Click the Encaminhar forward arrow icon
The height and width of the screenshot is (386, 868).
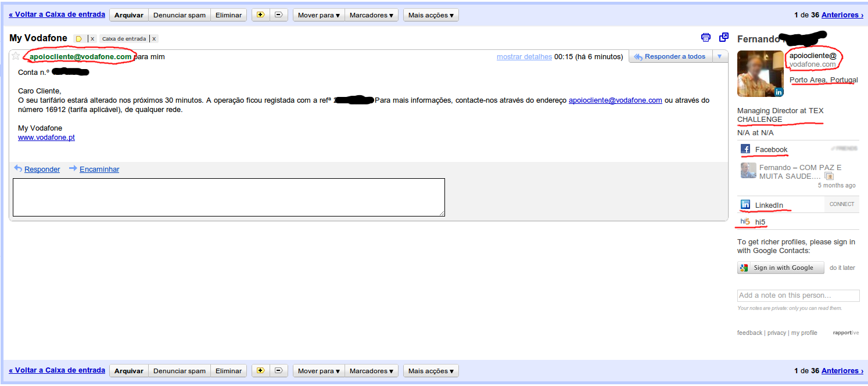point(73,168)
